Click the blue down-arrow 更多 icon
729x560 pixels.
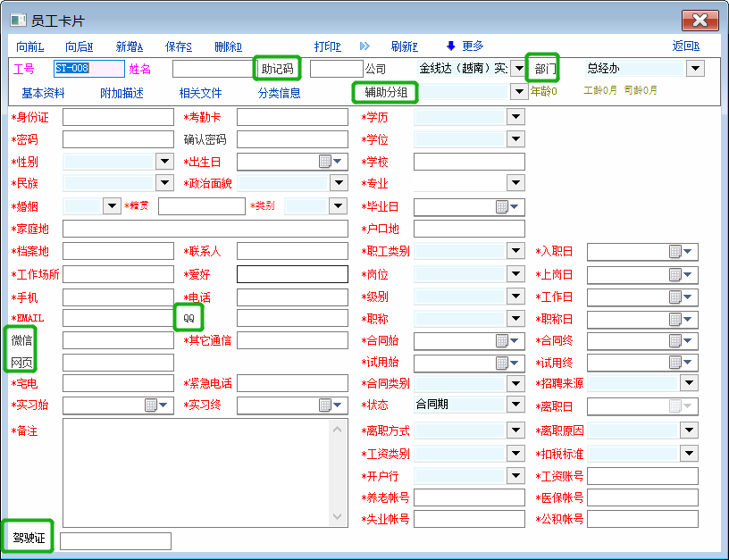click(x=450, y=46)
